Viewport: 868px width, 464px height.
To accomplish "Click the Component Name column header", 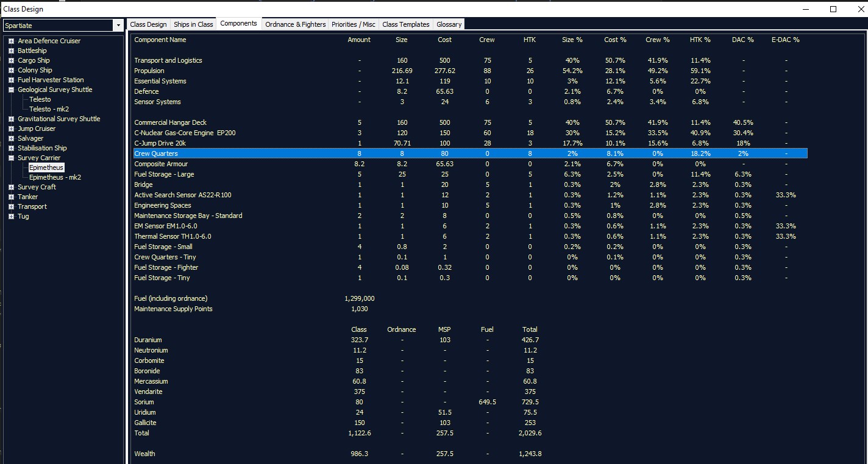I will (160, 40).
